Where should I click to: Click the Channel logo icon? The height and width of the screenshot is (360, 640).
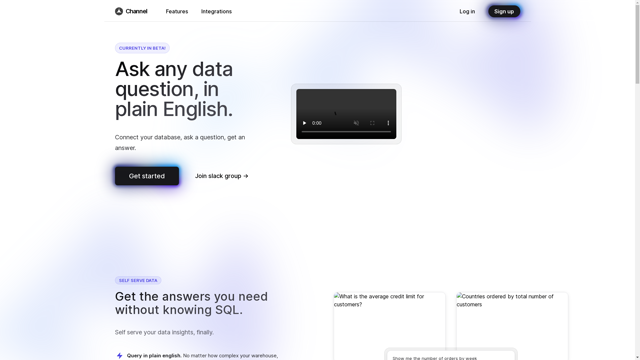pos(119,11)
